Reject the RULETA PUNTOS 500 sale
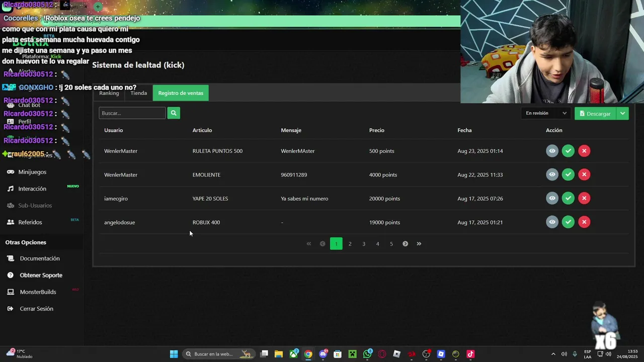Image resolution: width=644 pixels, height=362 pixels. [584, 151]
